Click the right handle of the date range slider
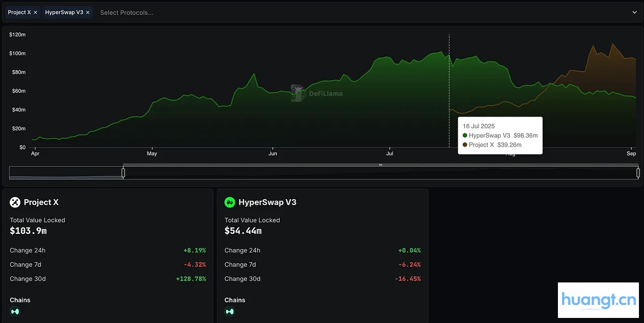Screen dimensions: 644x323 637,173
